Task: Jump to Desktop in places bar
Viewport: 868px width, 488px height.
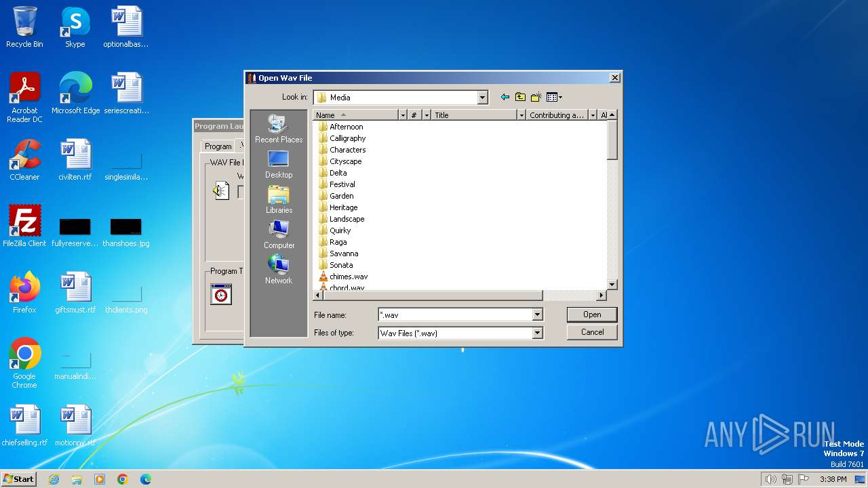Action: (279, 164)
